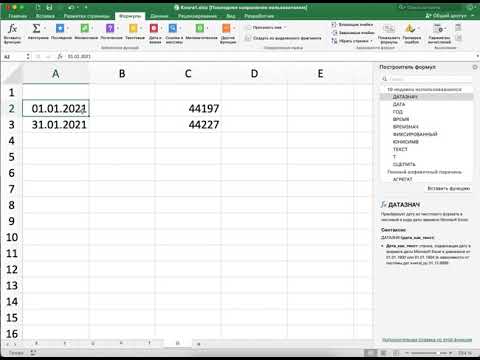Open the Define Name dropdown arrow
480x360 pixels.
pos(285,27)
